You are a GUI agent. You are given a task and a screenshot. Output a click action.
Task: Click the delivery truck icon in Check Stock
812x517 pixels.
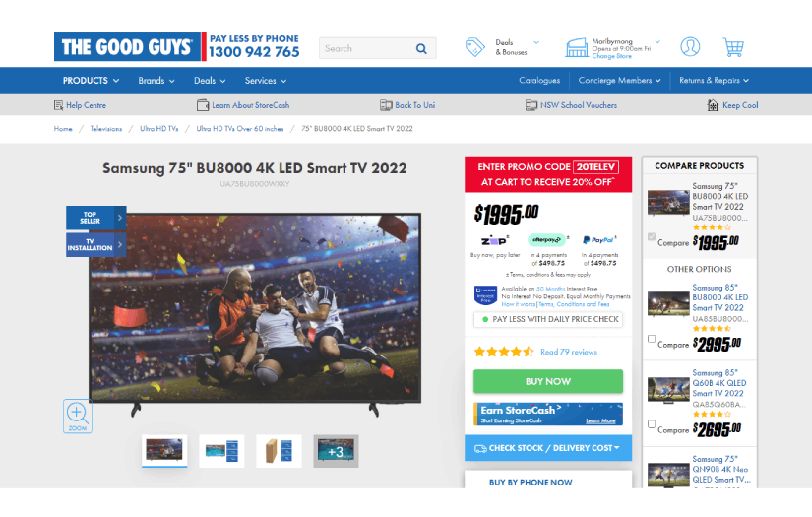point(480,449)
